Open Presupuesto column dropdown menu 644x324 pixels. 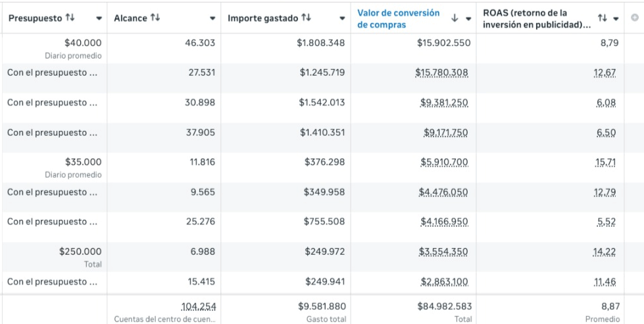point(99,18)
